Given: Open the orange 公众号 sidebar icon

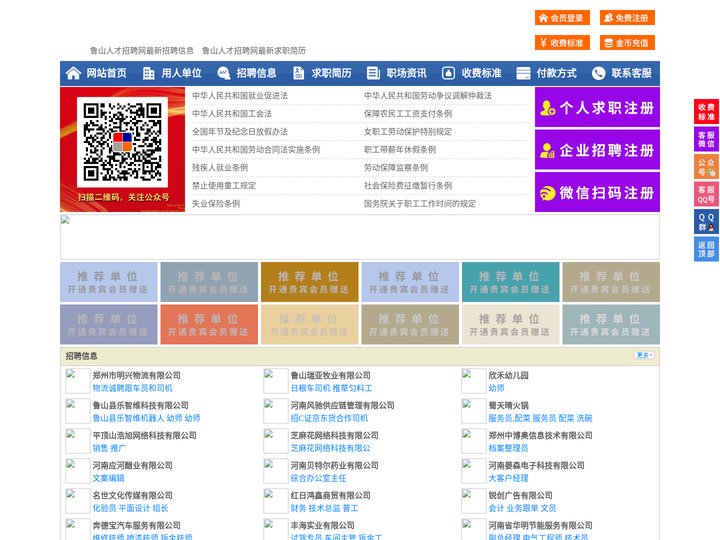Looking at the screenshot, I should point(706,167).
